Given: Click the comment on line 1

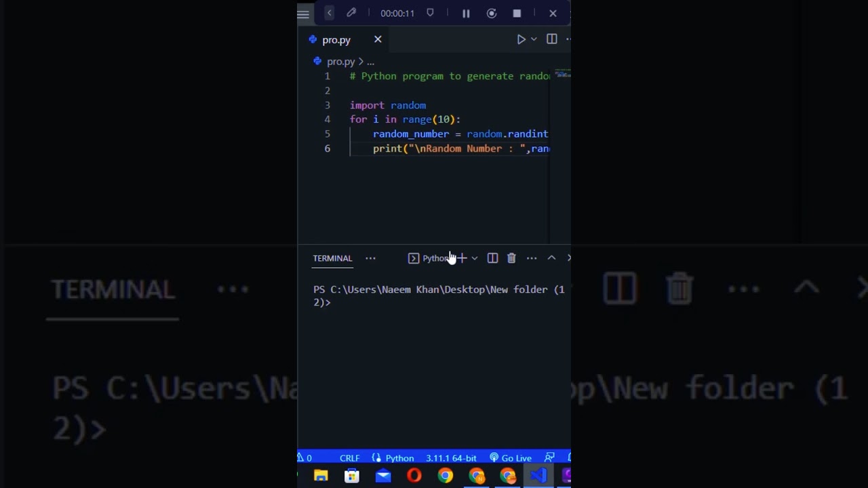Looking at the screenshot, I should coord(450,76).
